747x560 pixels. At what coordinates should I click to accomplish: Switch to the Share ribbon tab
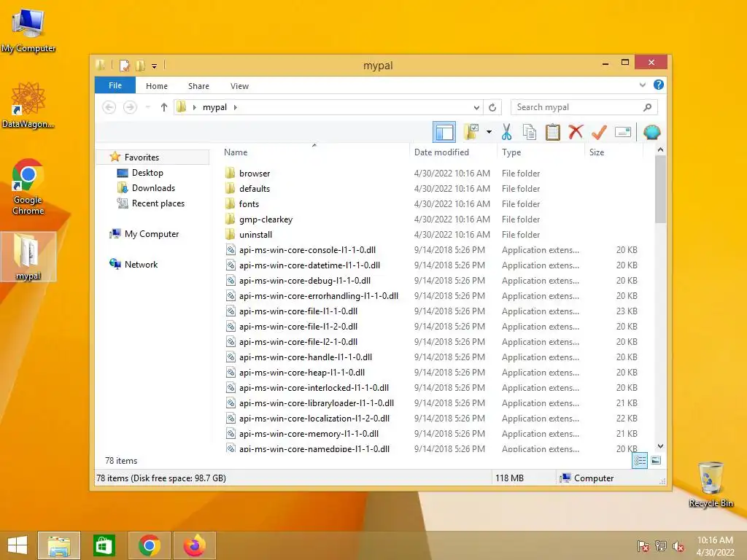(198, 86)
